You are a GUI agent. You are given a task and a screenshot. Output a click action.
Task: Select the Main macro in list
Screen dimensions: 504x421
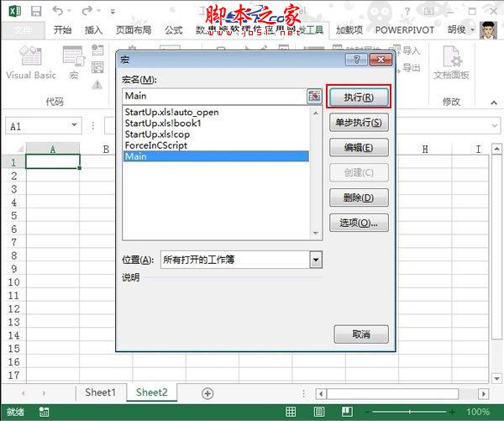[216, 156]
